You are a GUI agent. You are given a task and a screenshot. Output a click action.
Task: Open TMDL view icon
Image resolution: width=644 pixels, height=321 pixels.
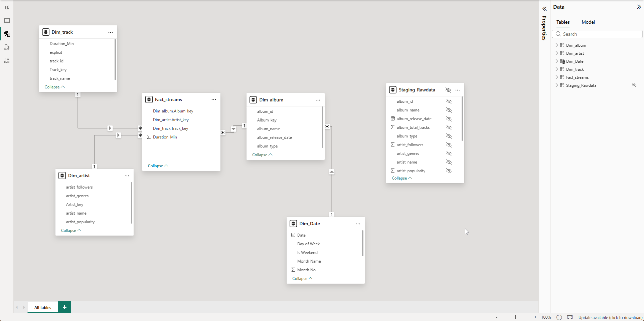click(7, 61)
